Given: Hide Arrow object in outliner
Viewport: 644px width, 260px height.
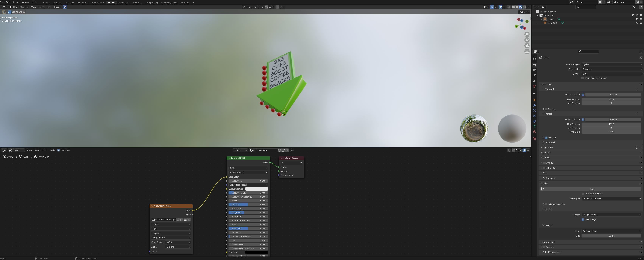Looking at the screenshot, I should (x=637, y=19).
